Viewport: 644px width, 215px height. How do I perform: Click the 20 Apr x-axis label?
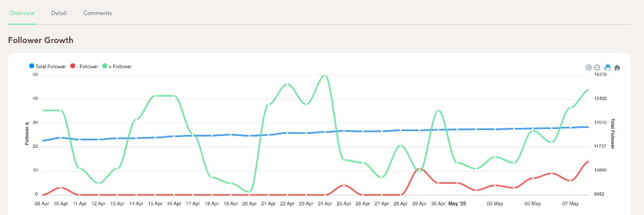click(x=250, y=204)
